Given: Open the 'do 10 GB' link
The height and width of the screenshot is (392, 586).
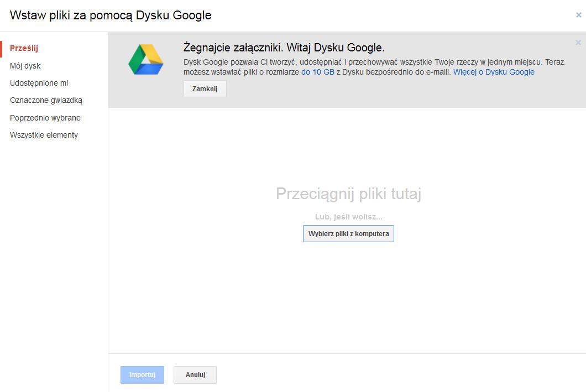Looking at the screenshot, I should tap(318, 72).
